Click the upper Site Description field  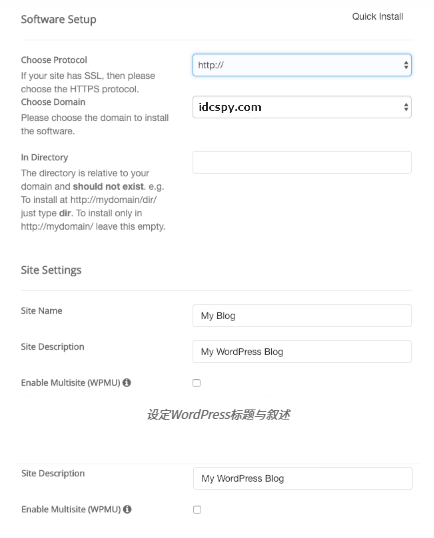[302, 352]
